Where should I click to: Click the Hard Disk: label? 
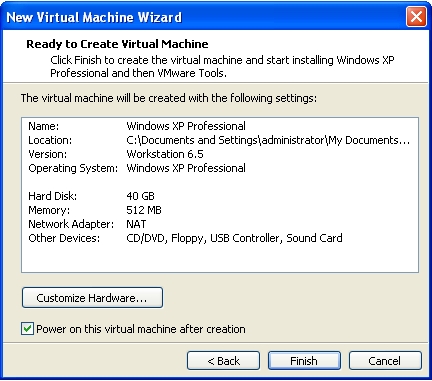(x=53, y=196)
